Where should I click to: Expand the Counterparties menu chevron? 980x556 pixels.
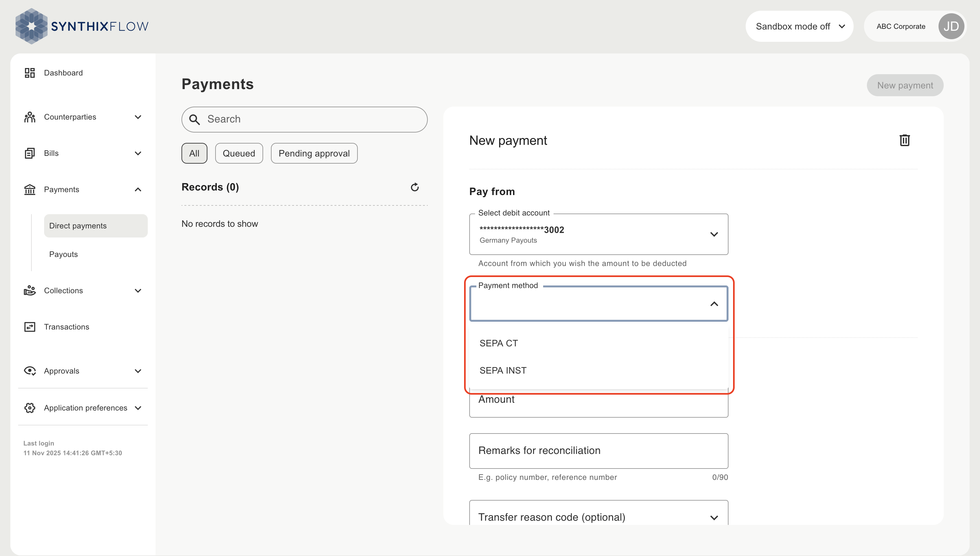pos(138,117)
